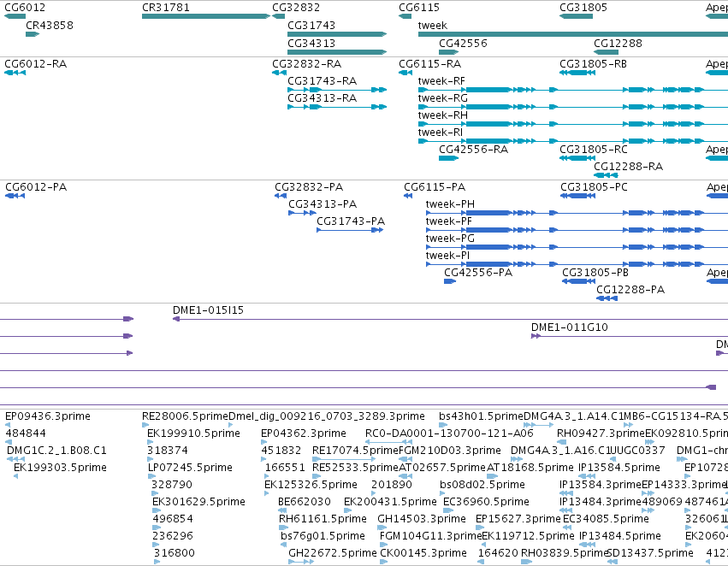This screenshot has height=566, width=728.
Task: Click EST EP09436.3prime
Action: coord(47,416)
